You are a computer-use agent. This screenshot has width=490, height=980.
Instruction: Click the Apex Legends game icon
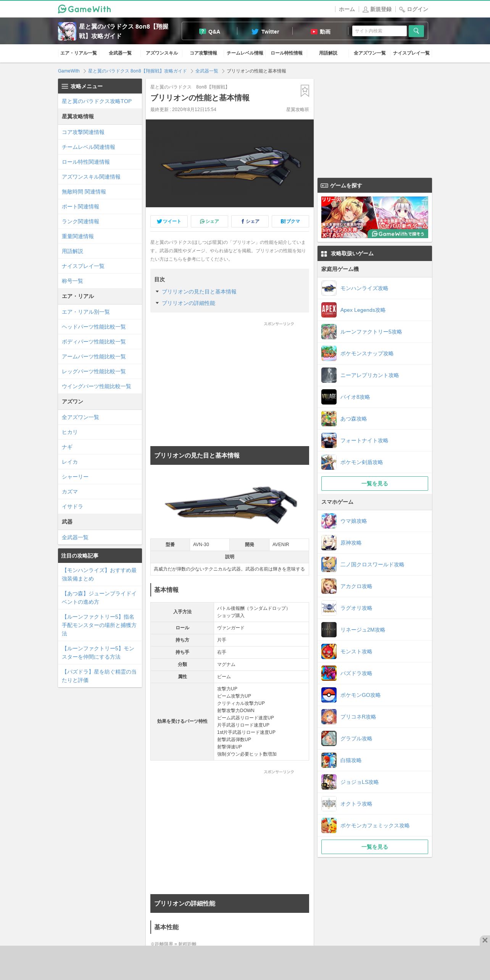tap(329, 310)
